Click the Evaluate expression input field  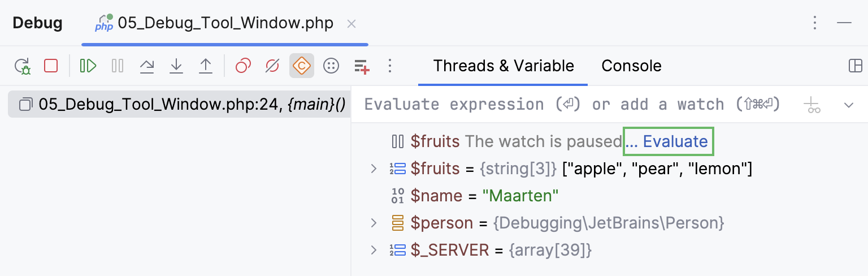(571, 105)
